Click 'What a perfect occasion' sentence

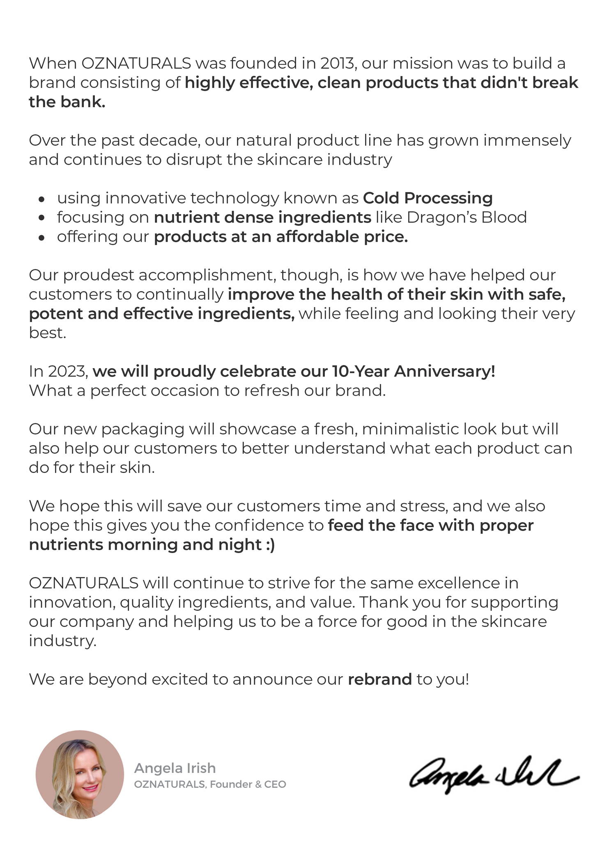(x=207, y=390)
